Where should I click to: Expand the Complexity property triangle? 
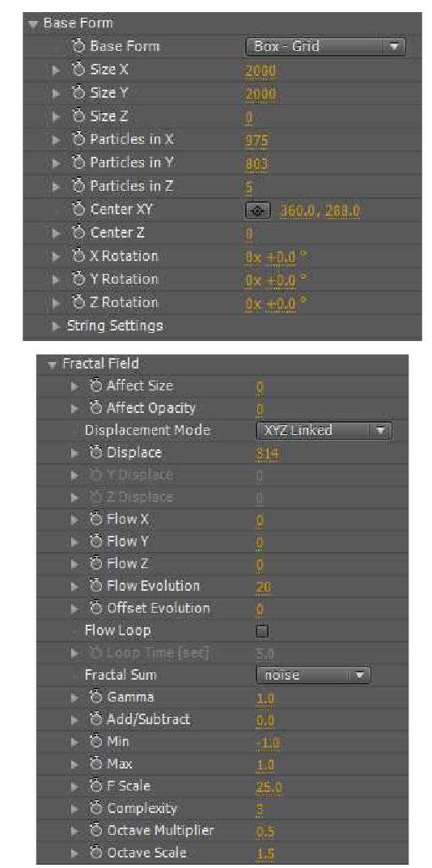coord(76,808)
